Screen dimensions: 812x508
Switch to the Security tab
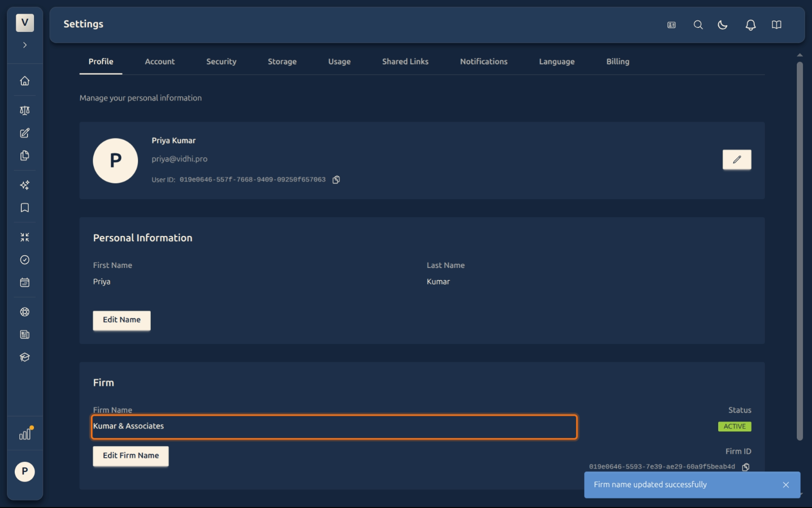pyautogui.click(x=221, y=61)
